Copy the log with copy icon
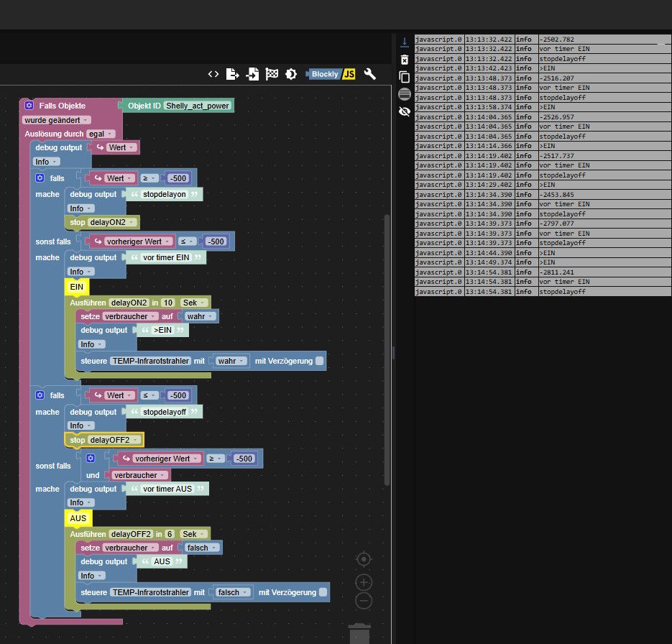The width and height of the screenshot is (672, 644). 404,77
